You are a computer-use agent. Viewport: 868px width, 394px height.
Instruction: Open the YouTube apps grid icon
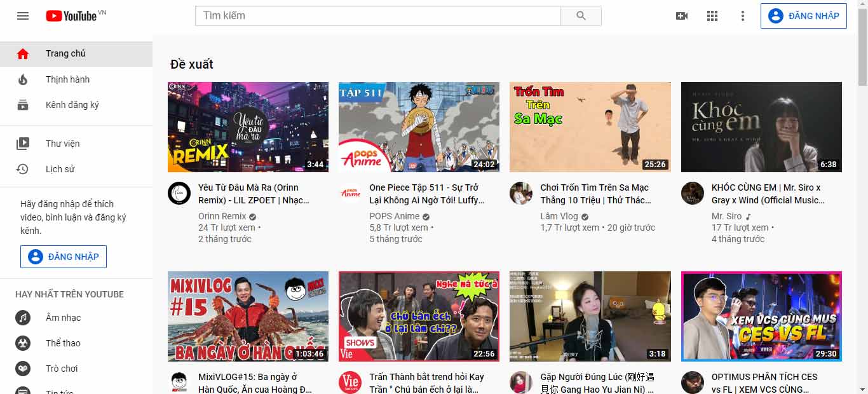click(x=712, y=16)
